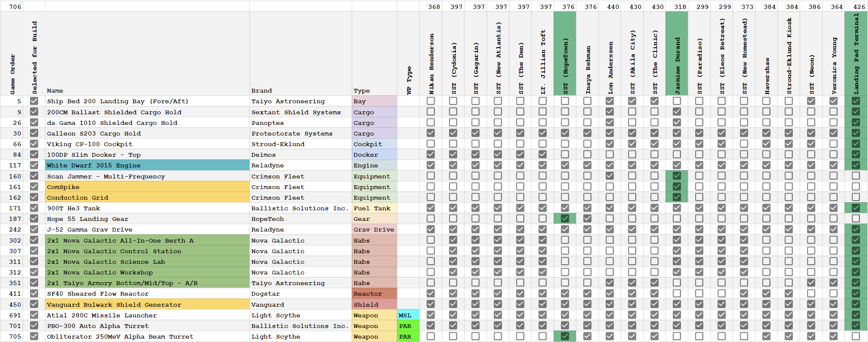Click 'Protectorate Systems' brand cell
868x342 pixels.
301,133
